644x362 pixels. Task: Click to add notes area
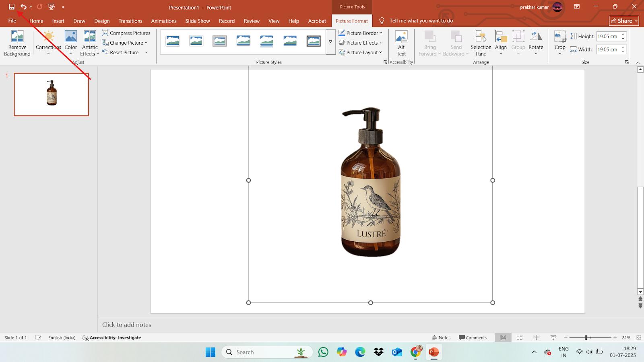126,325
